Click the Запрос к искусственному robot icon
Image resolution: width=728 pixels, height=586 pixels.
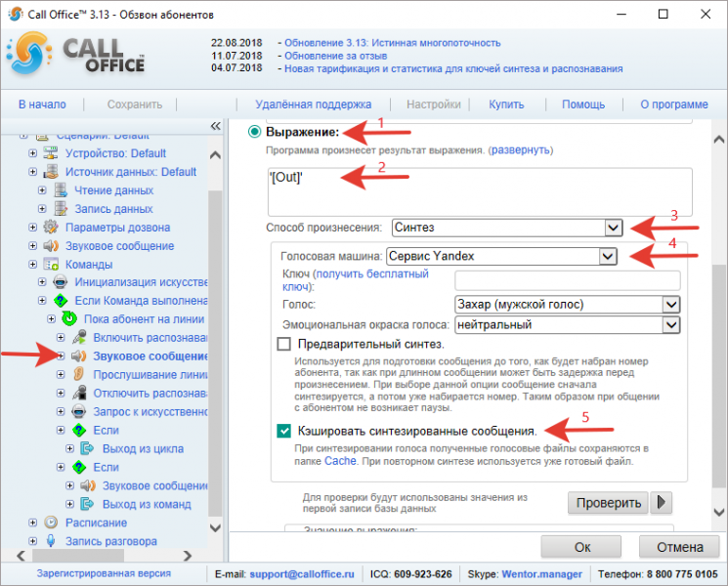pos(79,411)
